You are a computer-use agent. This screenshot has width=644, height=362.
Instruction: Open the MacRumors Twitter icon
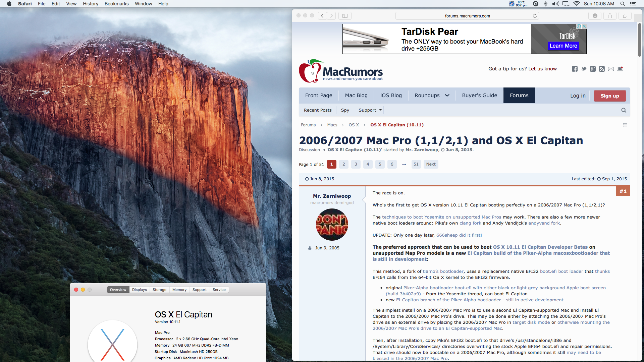pos(584,69)
